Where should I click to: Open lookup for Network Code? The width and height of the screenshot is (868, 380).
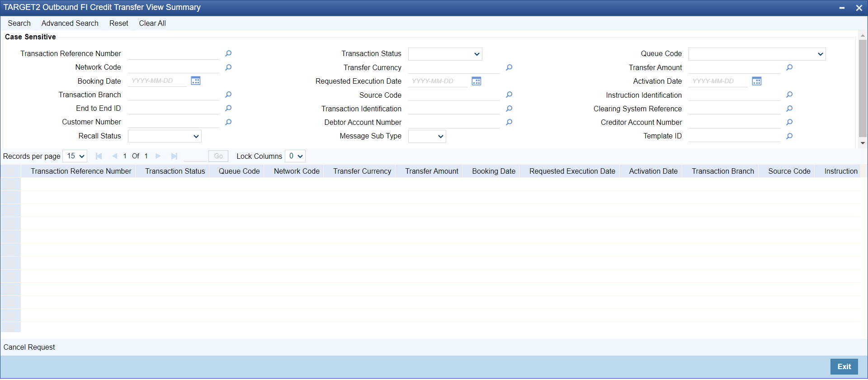pos(228,67)
